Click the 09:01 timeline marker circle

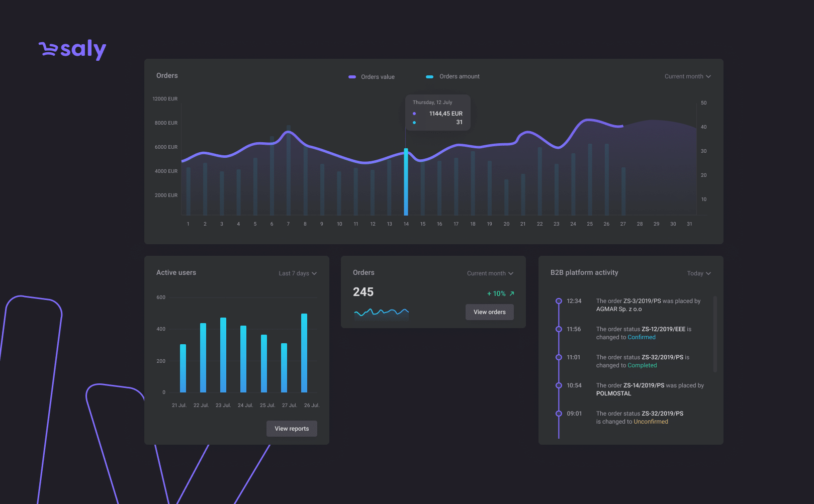tap(559, 414)
